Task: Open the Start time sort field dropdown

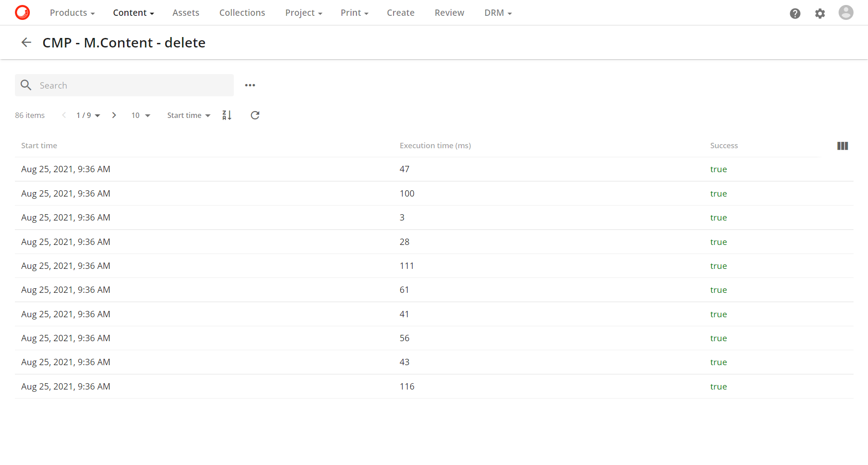Action: 189,115
